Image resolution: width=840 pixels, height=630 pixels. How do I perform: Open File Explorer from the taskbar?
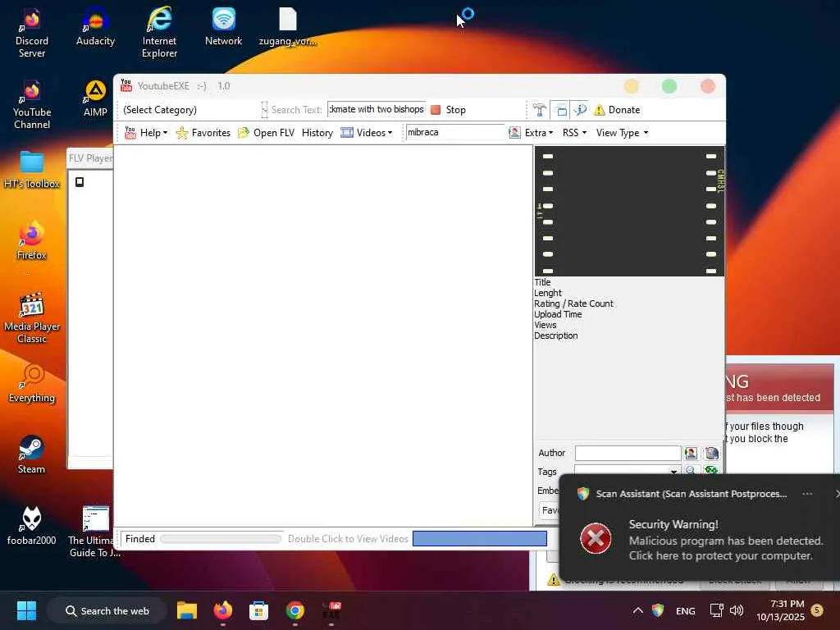coord(187,610)
